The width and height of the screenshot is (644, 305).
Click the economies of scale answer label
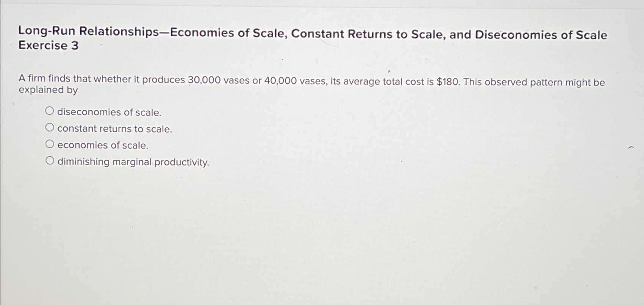pos(102,145)
